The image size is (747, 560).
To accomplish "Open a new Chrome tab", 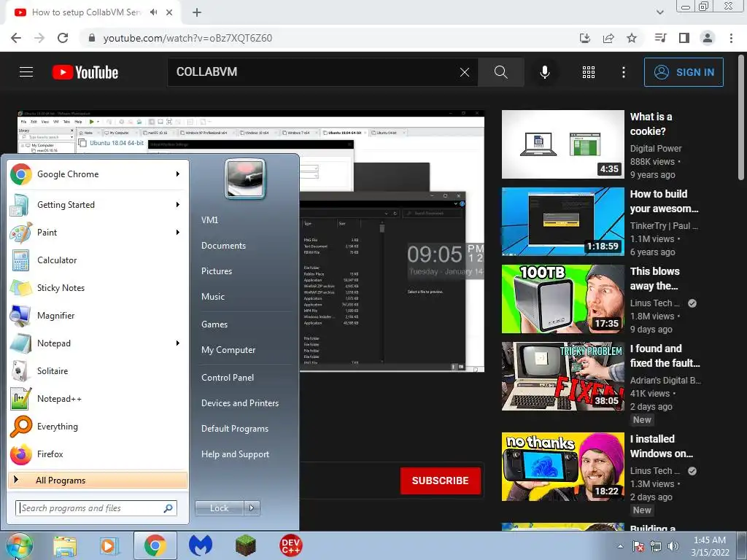I will [x=197, y=12].
